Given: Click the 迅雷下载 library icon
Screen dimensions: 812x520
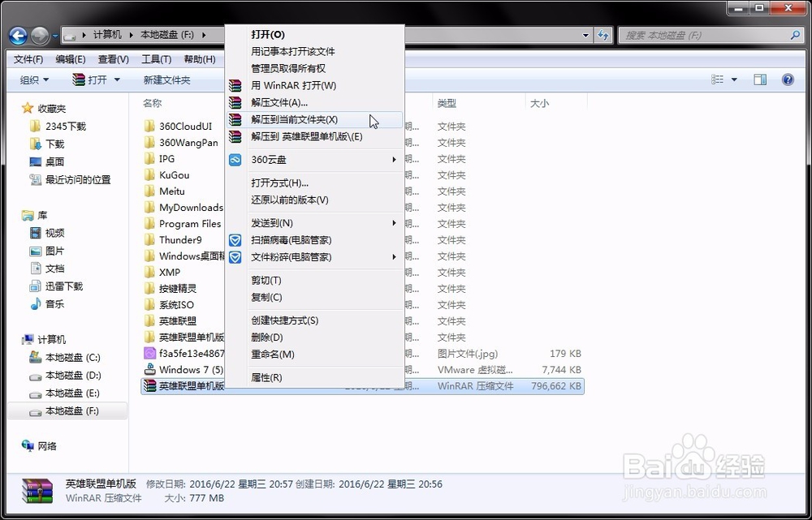Looking at the screenshot, I should (35, 286).
